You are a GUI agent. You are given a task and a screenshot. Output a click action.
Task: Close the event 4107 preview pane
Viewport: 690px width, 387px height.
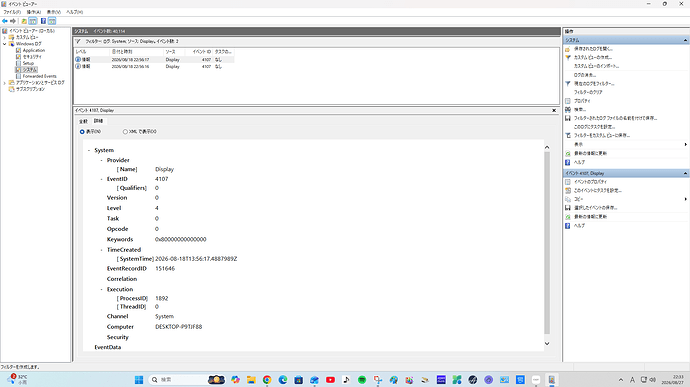click(554, 111)
